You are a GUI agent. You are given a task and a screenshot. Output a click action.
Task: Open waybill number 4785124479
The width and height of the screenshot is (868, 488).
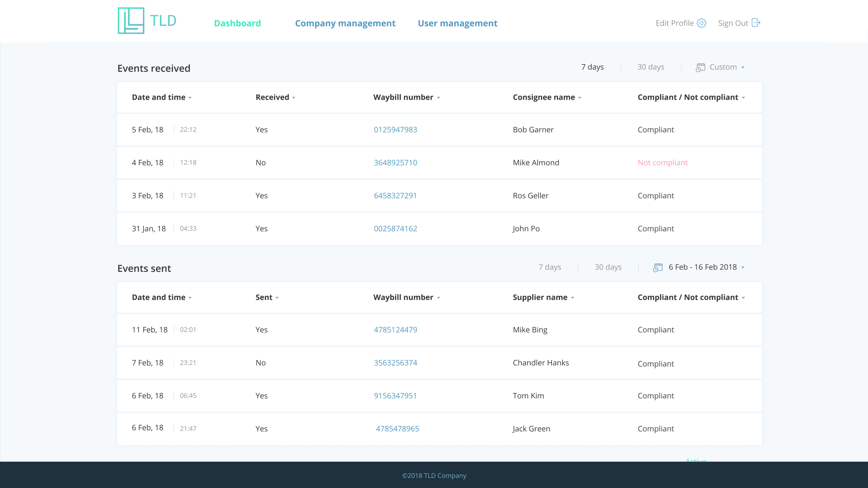[395, 330]
